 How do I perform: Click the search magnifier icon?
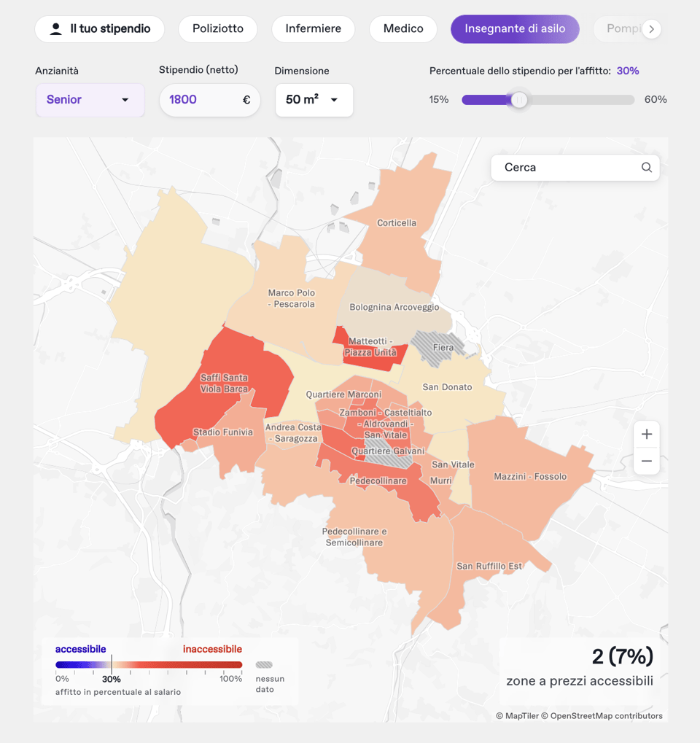pyautogui.click(x=646, y=168)
